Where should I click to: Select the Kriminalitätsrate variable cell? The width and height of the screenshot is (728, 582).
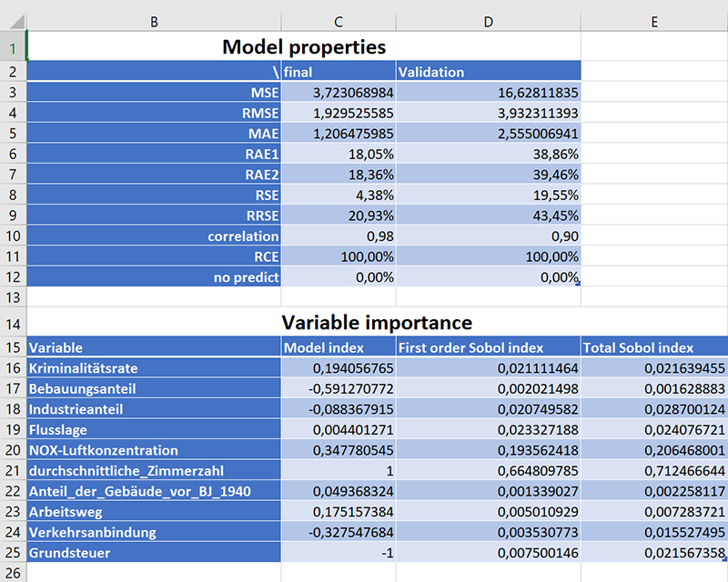(x=154, y=367)
